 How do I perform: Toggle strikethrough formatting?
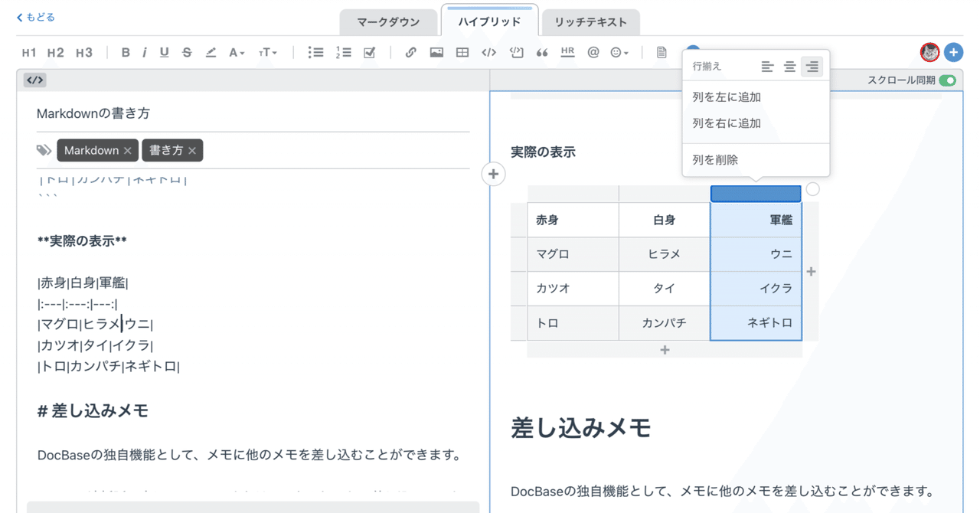point(186,52)
